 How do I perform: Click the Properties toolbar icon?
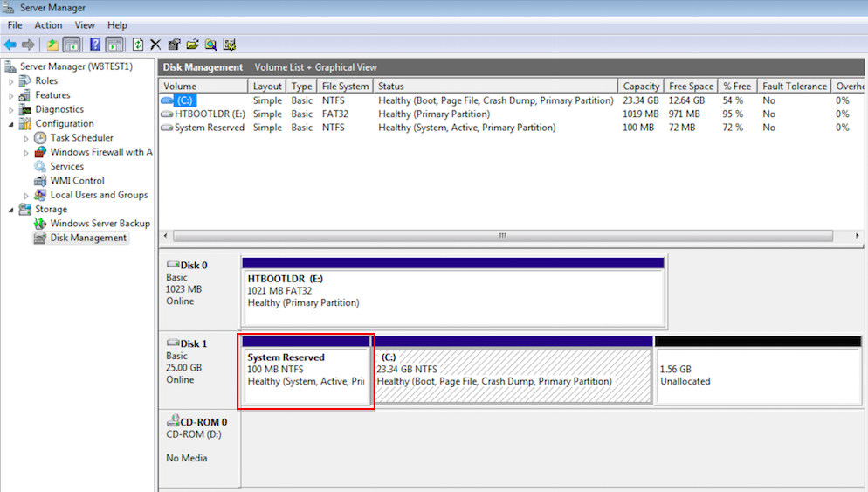click(x=175, y=45)
